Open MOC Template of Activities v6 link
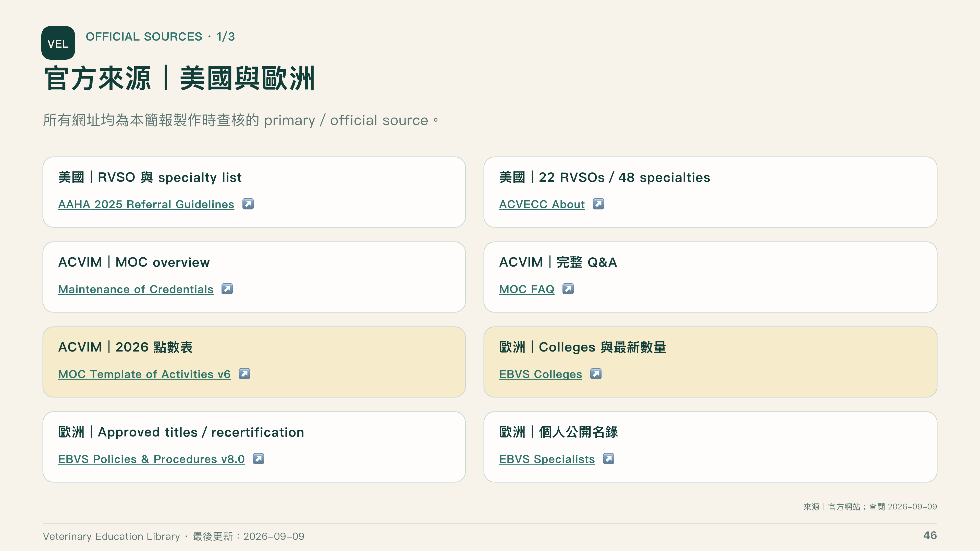 (144, 374)
